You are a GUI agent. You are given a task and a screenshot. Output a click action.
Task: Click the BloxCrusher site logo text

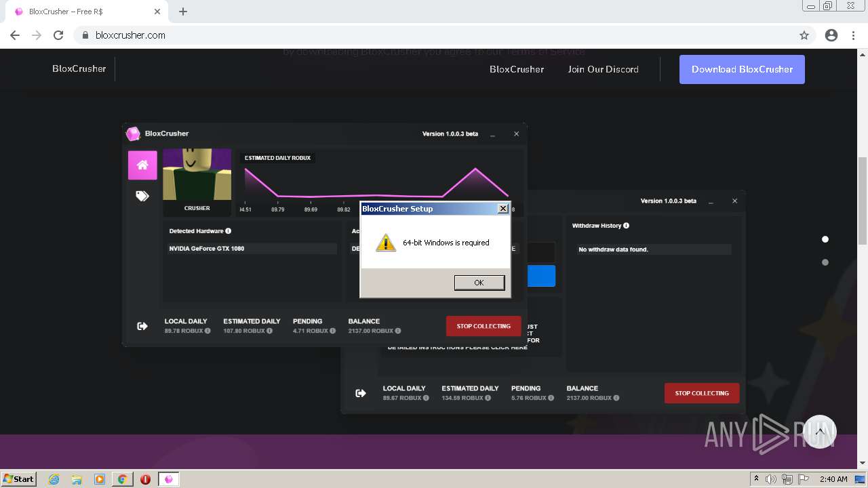[x=79, y=68]
